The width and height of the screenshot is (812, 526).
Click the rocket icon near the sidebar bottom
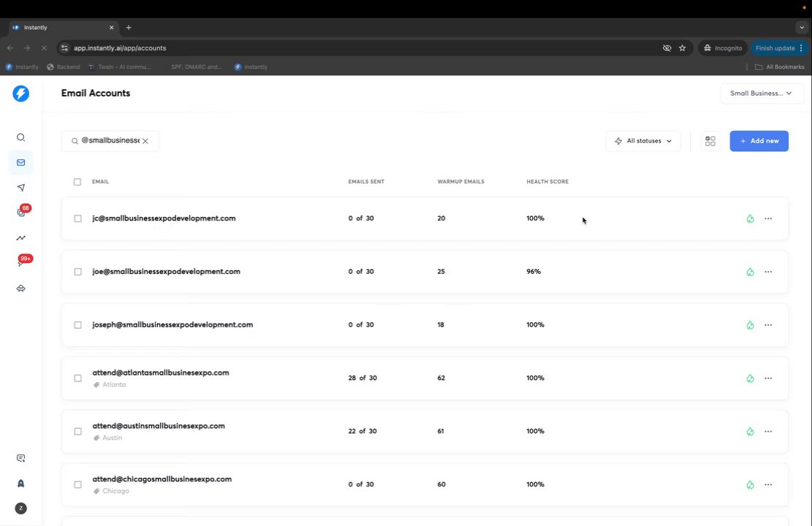tap(21, 484)
